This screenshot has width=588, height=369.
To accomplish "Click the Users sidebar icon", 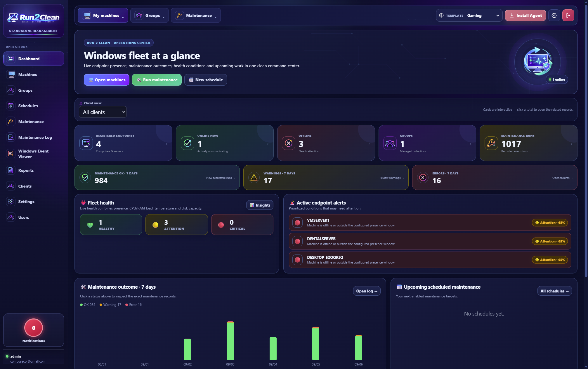I will (11, 217).
